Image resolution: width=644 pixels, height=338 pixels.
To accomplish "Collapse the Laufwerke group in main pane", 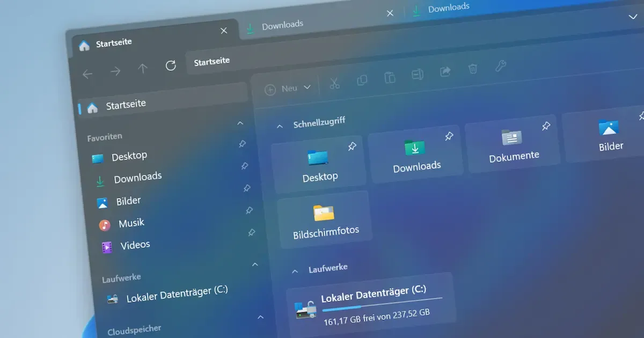I will click(295, 271).
